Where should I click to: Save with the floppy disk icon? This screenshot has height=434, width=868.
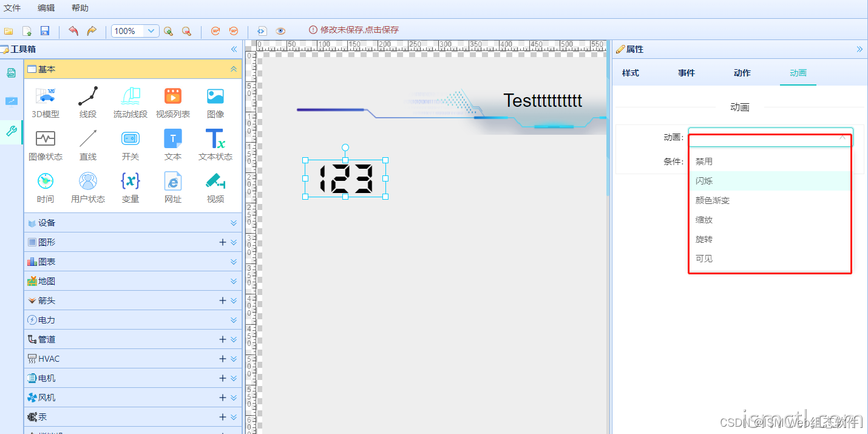[44, 31]
